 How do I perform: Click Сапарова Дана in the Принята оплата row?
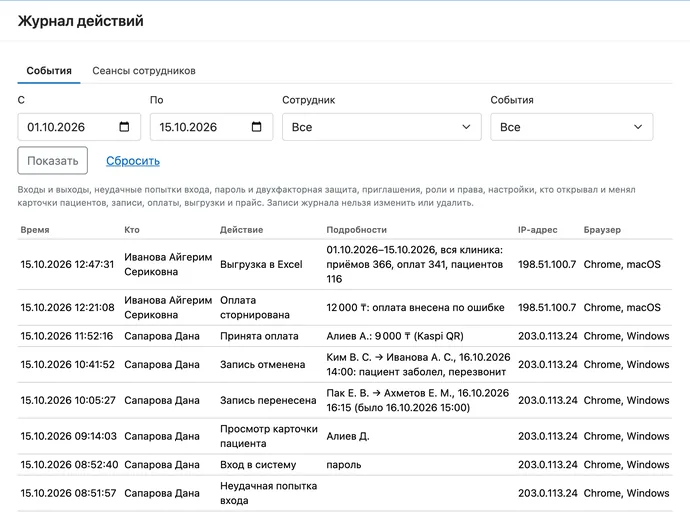(161, 336)
